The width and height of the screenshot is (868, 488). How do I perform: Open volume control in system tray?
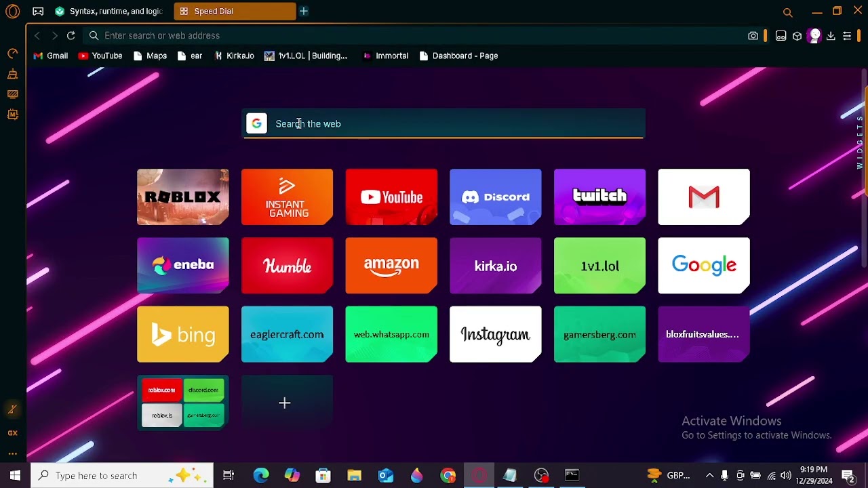point(786,475)
